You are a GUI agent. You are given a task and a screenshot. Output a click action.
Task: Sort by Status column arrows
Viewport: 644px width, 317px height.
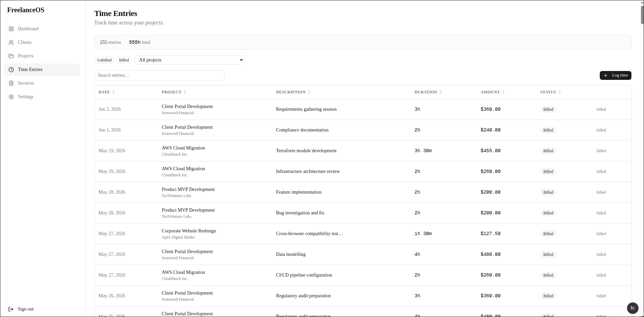560,92
